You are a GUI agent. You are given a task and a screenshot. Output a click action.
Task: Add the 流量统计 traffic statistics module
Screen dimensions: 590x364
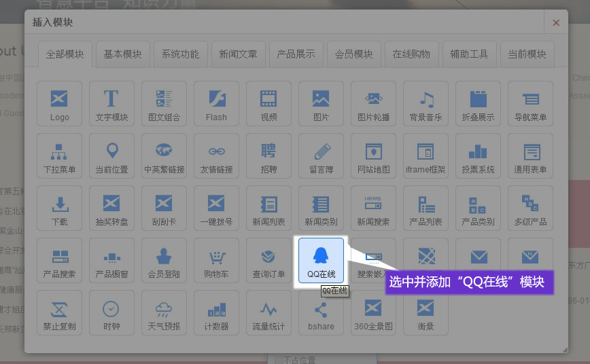pyautogui.click(x=268, y=312)
